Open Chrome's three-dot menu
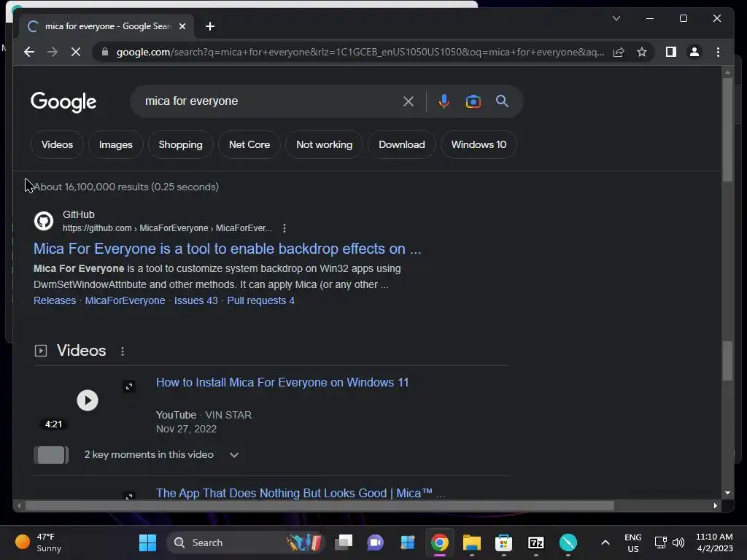Image resolution: width=747 pixels, height=560 pixels. click(718, 52)
